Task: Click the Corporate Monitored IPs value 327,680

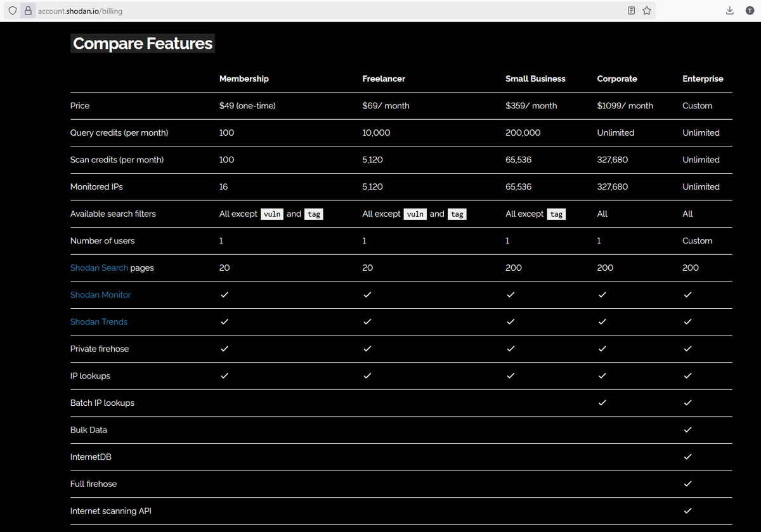Action: tap(613, 187)
